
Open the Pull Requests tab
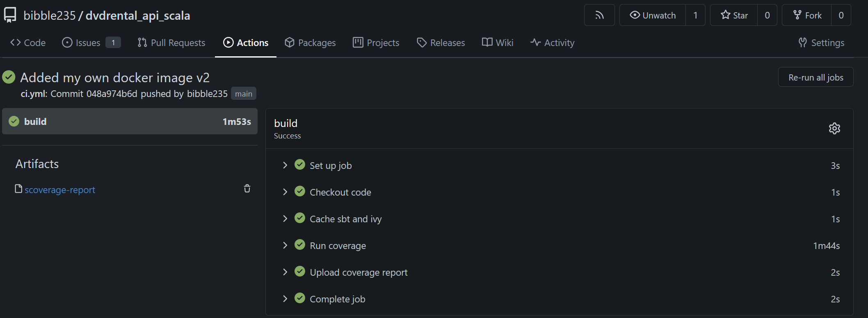[171, 43]
